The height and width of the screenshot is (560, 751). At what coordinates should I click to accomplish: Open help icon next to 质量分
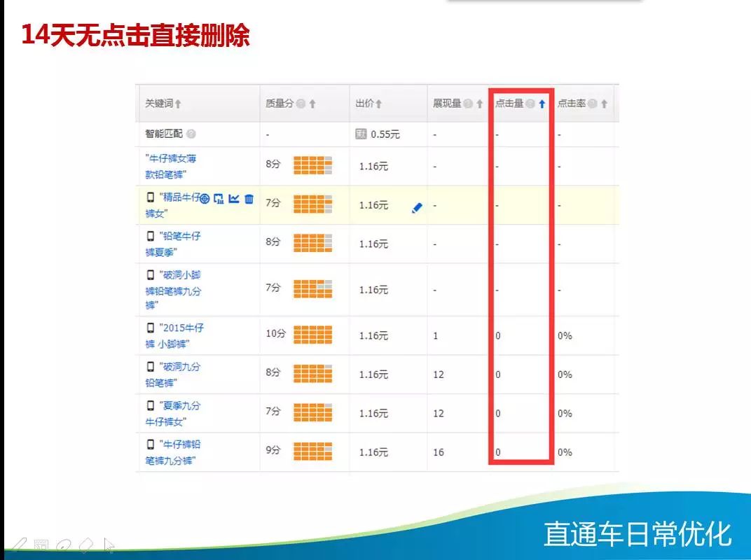pyautogui.click(x=301, y=104)
